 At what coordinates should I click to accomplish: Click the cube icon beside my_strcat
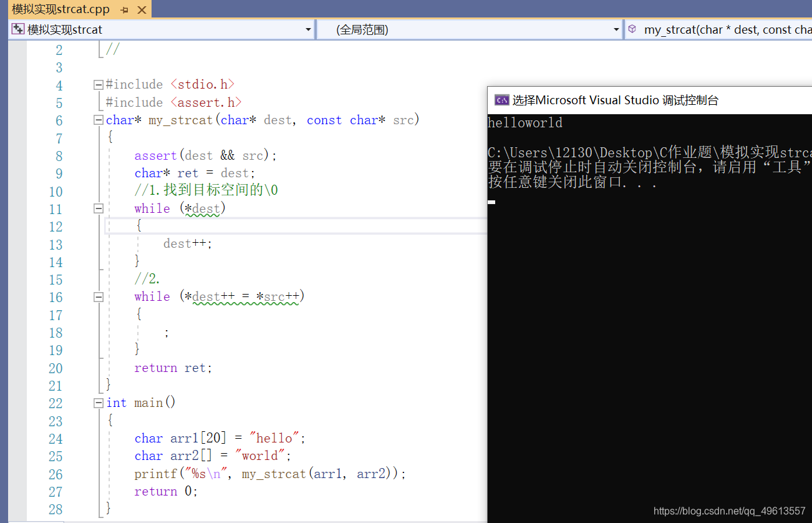[632, 29]
